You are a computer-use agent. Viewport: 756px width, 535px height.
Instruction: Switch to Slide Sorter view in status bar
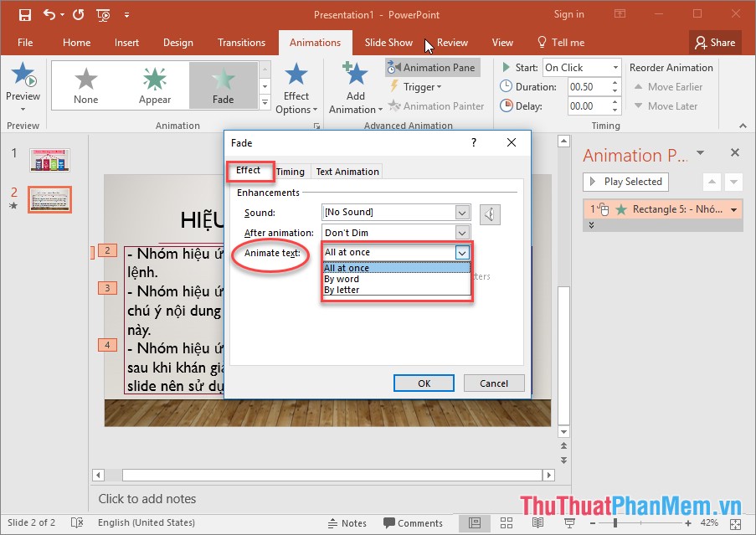tap(506, 522)
